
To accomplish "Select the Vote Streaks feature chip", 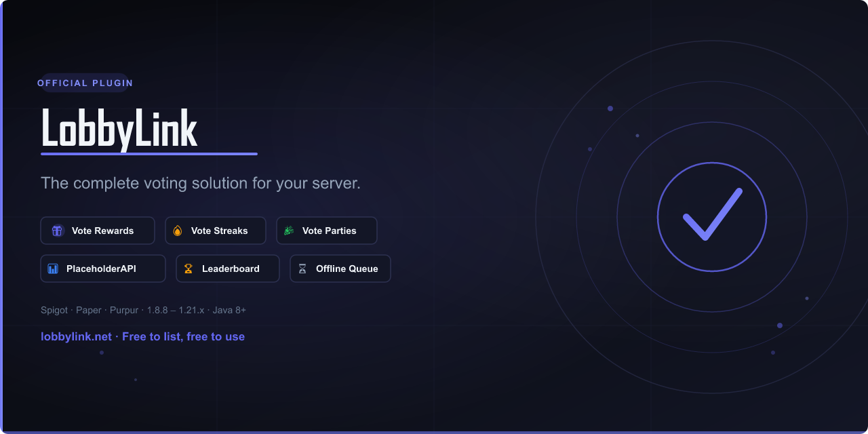I will pos(216,231).
